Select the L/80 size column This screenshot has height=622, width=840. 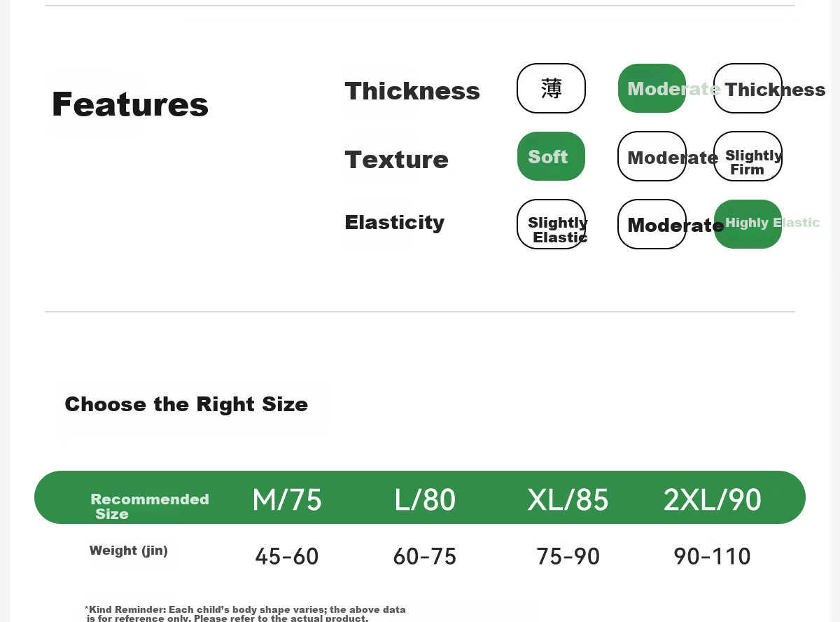click(425, 500)
